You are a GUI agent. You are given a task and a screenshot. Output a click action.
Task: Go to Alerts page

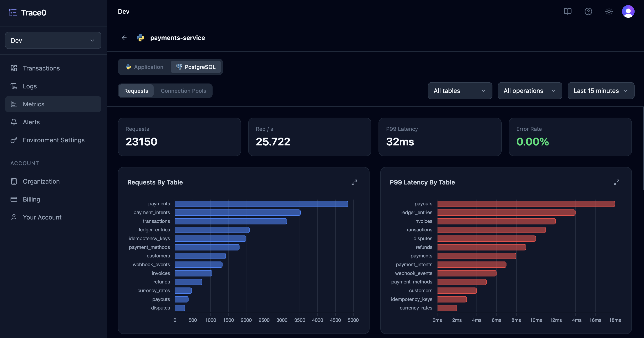tap(53, 122)
